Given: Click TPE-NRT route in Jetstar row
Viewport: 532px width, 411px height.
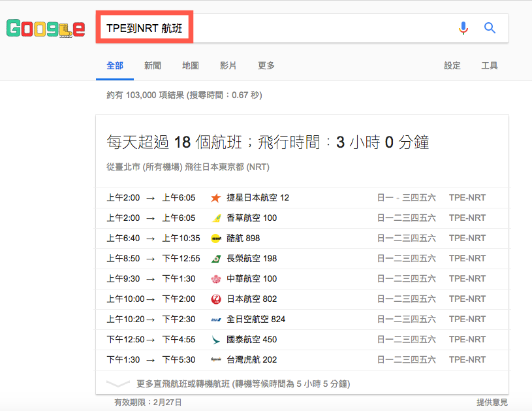Looking at the screenshot, I should [467, 198].
